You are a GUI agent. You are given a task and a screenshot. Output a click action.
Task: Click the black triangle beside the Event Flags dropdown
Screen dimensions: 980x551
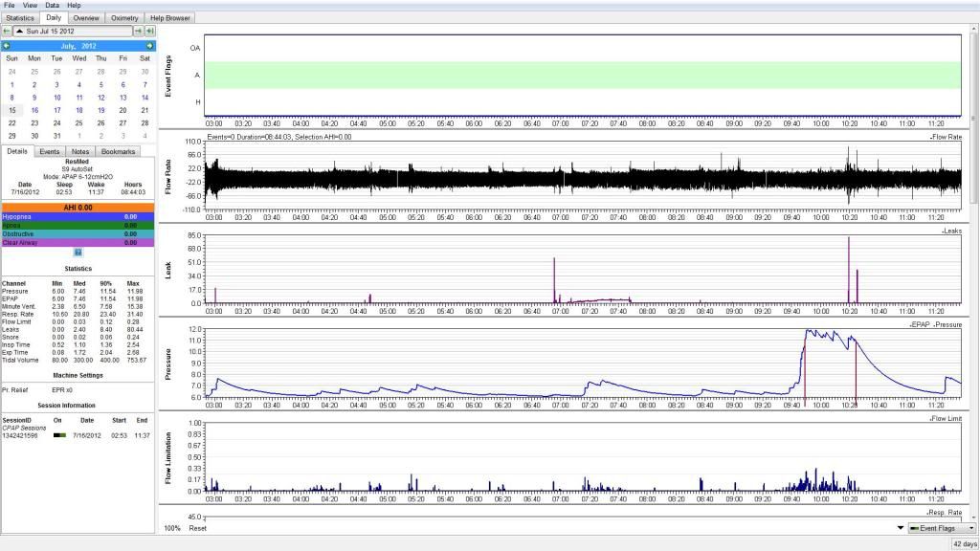[x=900, y=528]
